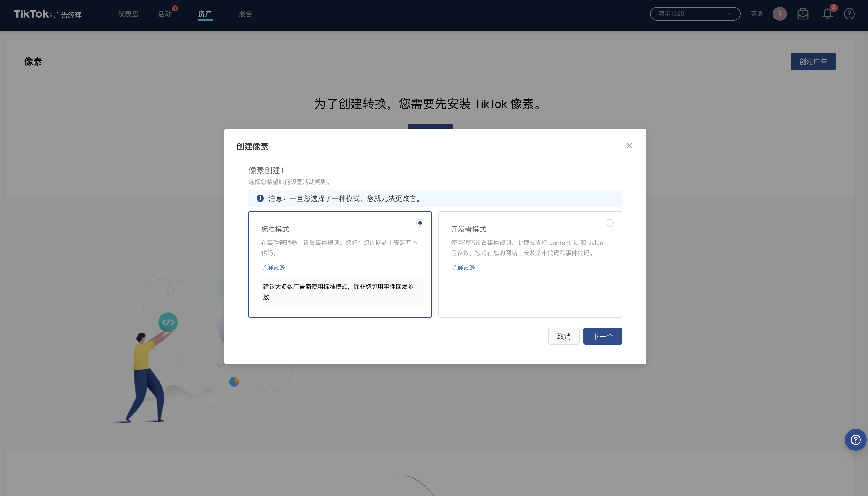Select the 开发者模式 radio button
The height and width of the screenshot is (496, 868).
pyautogui.click(x=610, y=223)
